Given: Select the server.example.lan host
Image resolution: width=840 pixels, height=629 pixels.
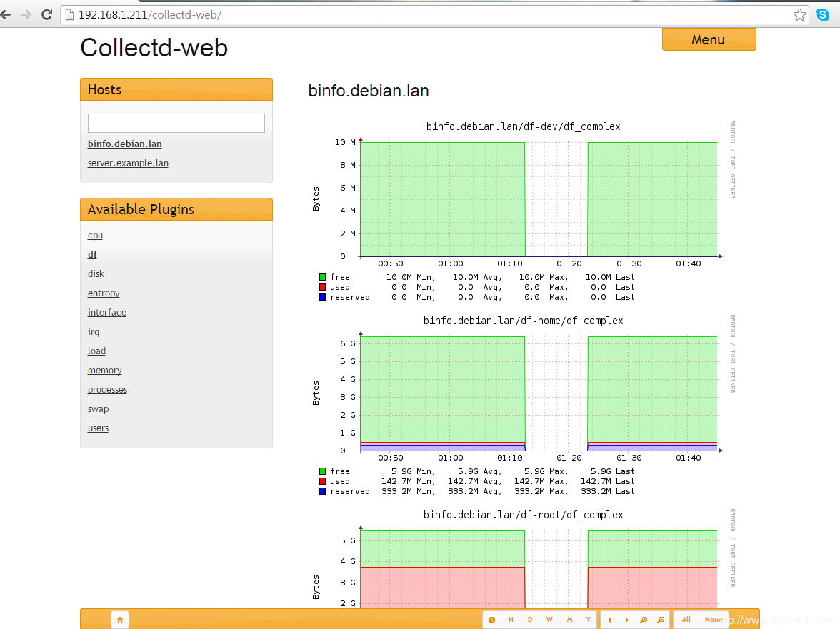Looking at the screenshot, I should (x=128, y=163).
